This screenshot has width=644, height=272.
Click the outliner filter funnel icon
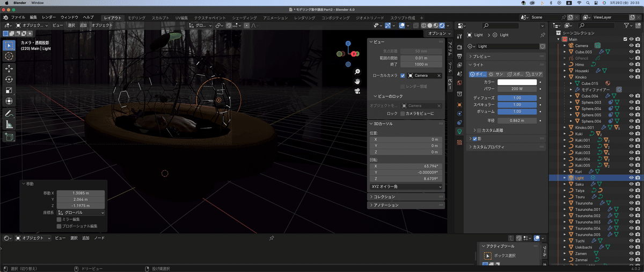[627, 25]
